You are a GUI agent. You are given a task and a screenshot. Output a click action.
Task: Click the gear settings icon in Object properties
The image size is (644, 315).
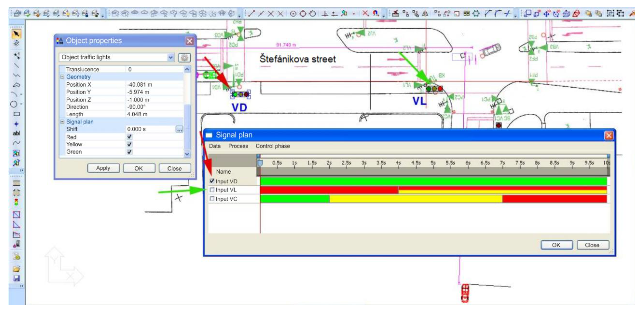coord(184,57)
